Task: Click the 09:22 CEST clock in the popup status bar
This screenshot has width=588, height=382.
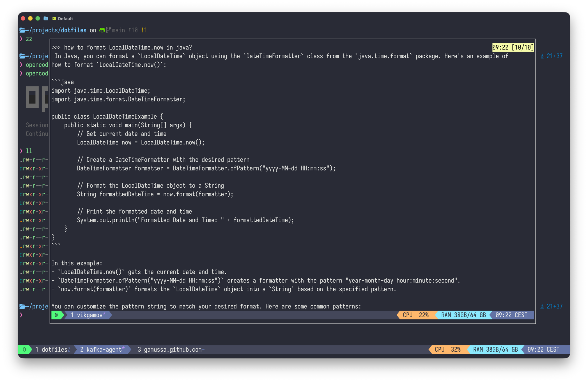Action: click(511, 315)
